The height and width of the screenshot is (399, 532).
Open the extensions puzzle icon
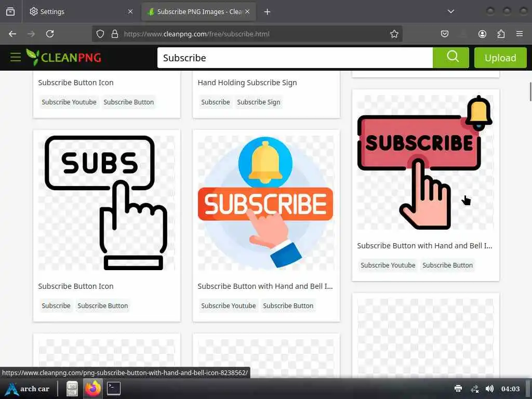pyautogui.click(x=501, y=34)
